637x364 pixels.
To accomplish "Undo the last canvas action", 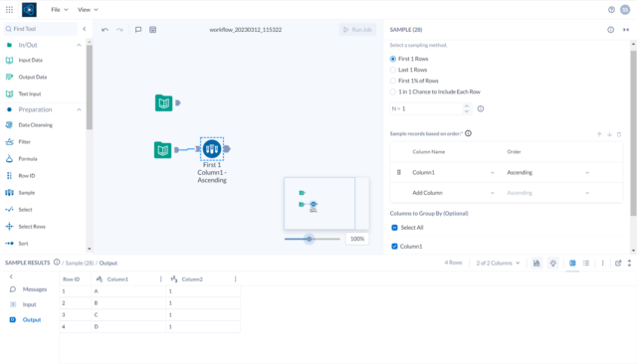I will click(105, 30).
